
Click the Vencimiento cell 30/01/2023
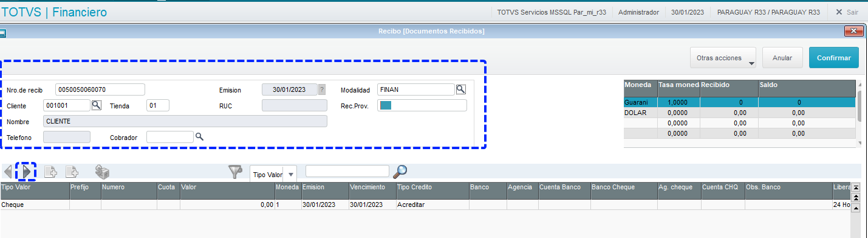click(372, 205)
